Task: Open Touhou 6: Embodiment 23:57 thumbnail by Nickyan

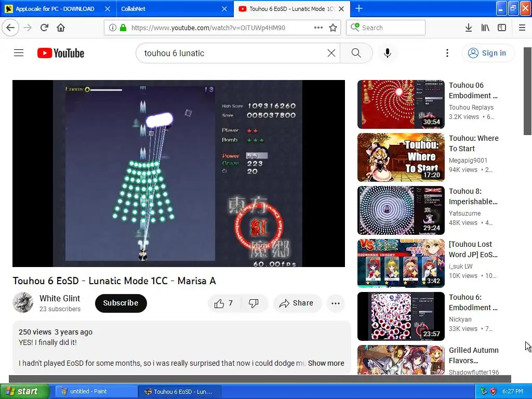Action: pos(401,316)
